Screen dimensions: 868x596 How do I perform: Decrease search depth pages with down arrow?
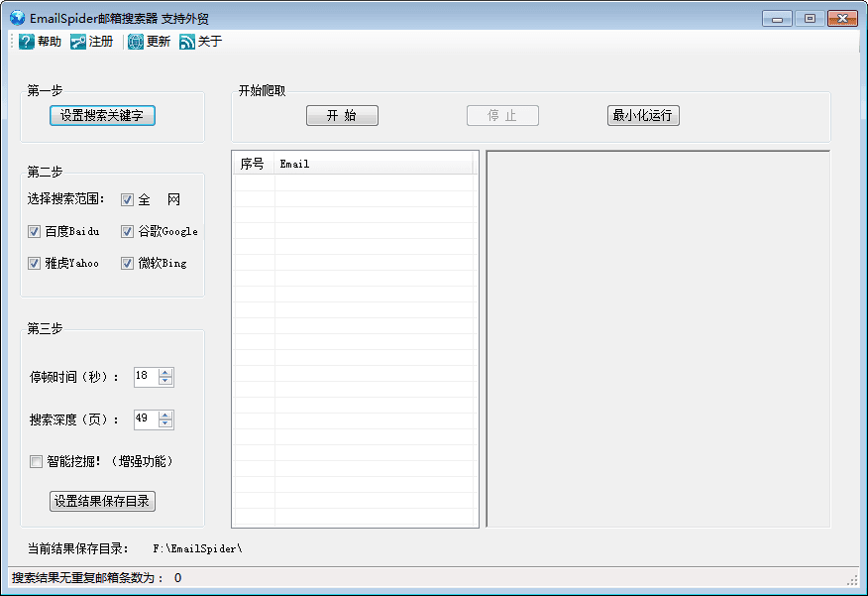[165, 423]
